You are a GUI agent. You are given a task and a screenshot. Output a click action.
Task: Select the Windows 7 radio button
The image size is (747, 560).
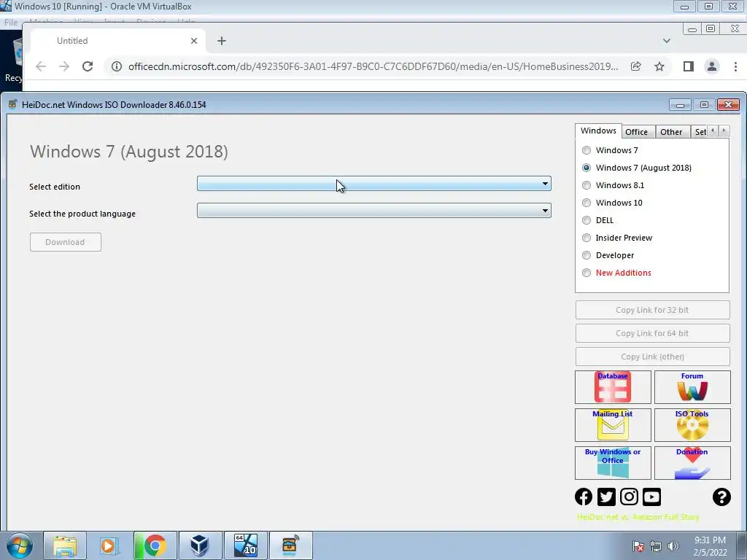pos(587,150)
